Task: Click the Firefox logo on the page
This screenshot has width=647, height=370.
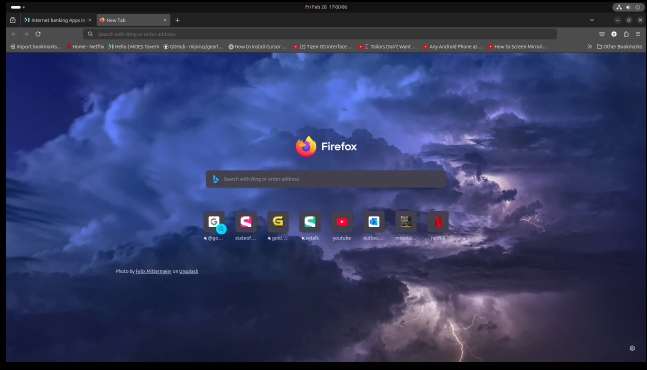Action: coord(326,146)
